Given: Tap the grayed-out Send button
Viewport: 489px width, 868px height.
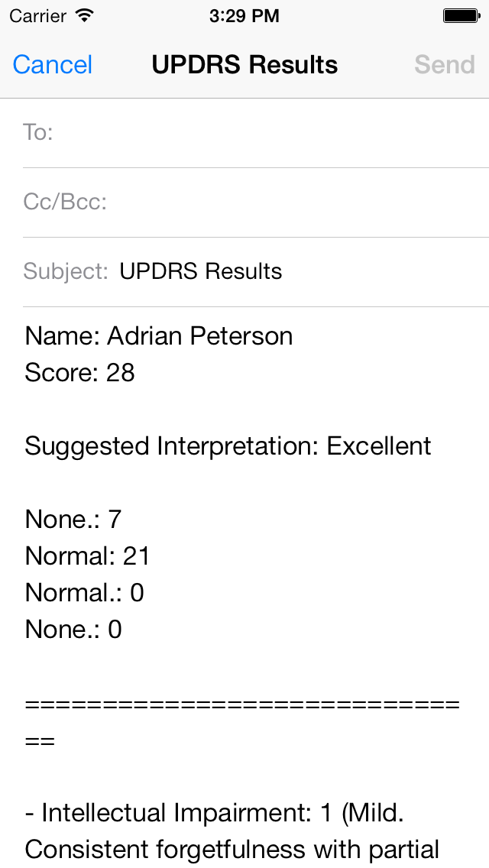Looking at the screenshot, I should [x=445, y=65].
